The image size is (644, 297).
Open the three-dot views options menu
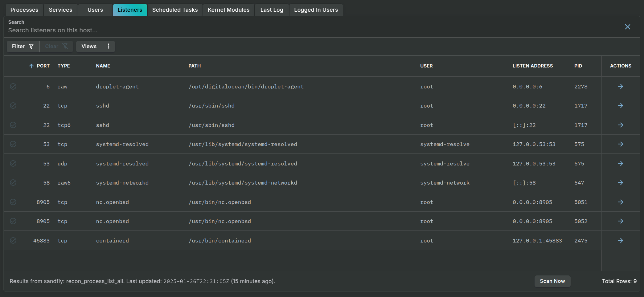click(109, 46)
